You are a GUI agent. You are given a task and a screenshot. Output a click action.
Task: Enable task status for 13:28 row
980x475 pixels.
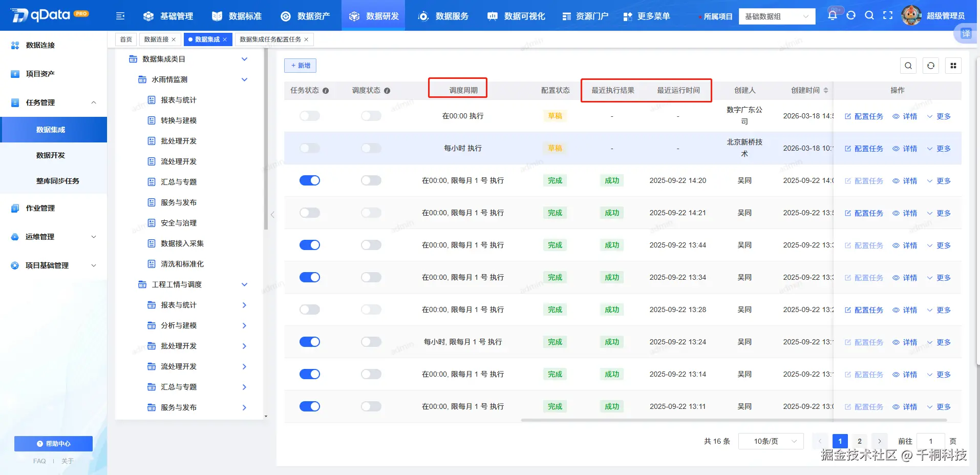310,309
